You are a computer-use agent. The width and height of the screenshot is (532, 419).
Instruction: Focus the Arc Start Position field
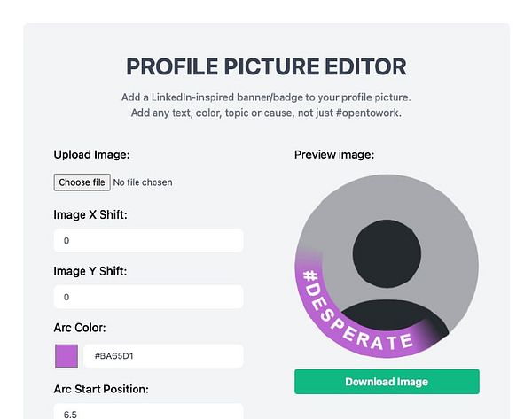click(148, 411)
